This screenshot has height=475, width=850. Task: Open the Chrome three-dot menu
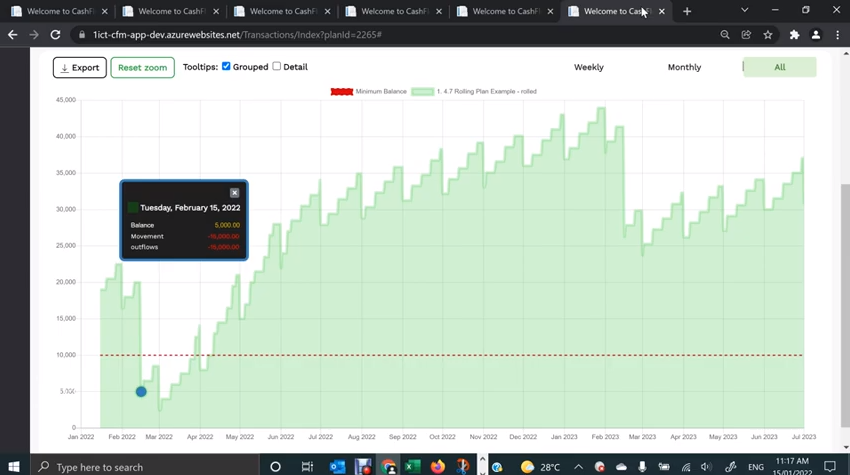[838, 35]
